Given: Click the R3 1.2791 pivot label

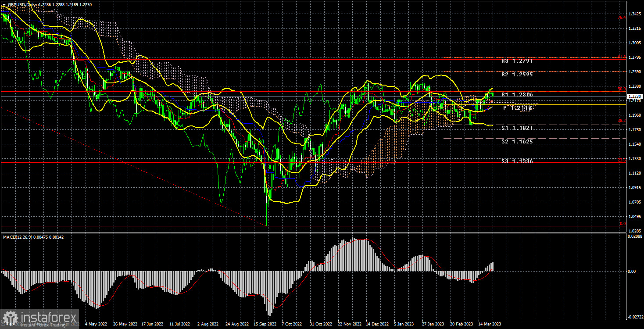Looking at the screenshot, I should 517,61.
